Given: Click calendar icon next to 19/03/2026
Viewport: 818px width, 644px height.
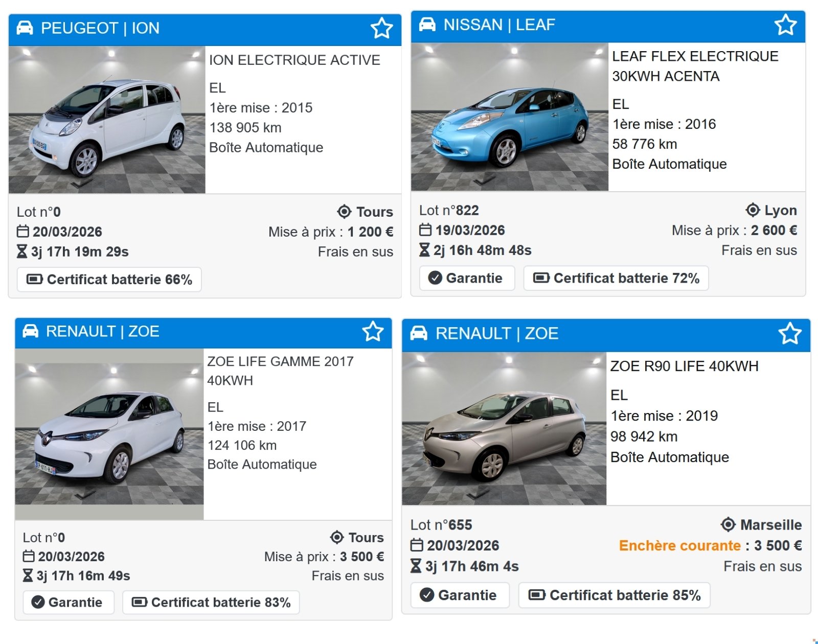Looking at the screenshot, I should [x=425, y=230].
